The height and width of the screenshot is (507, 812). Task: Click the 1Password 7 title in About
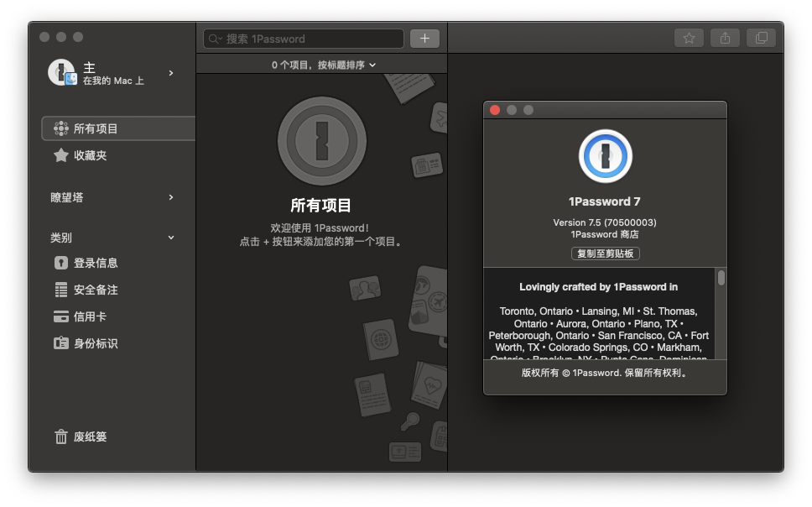tap(605, 201)
